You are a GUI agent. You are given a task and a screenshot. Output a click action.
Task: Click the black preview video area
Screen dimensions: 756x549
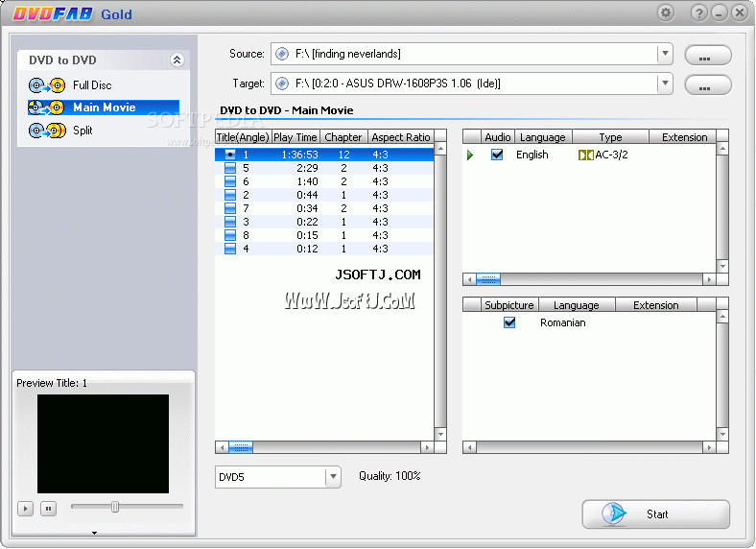(x=104, y=443)
